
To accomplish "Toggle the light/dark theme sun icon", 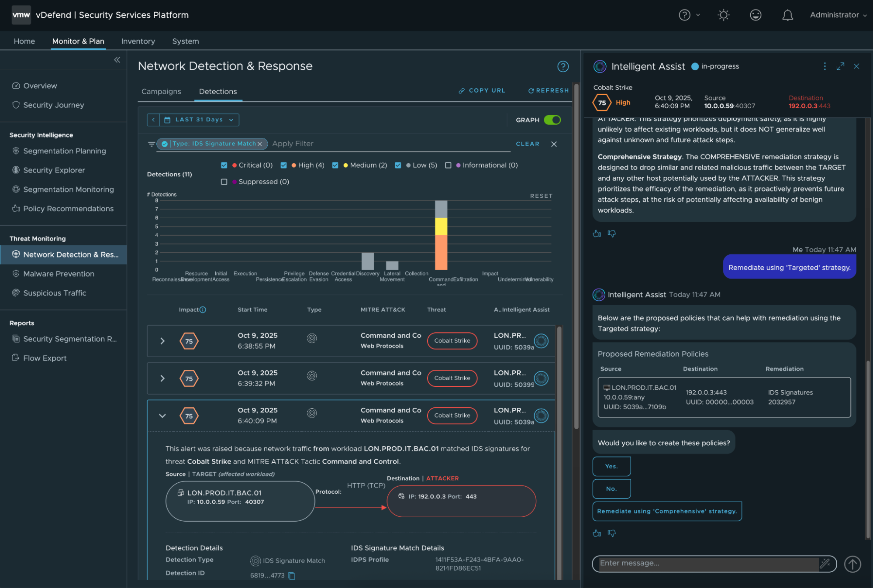I will coord(723,15).
